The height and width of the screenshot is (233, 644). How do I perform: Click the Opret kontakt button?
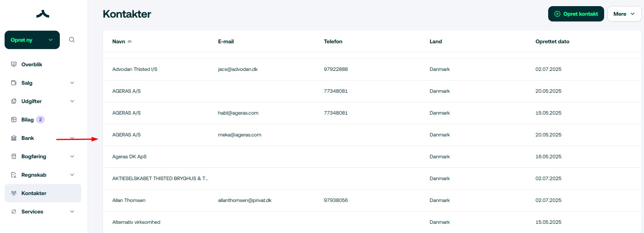576,14
